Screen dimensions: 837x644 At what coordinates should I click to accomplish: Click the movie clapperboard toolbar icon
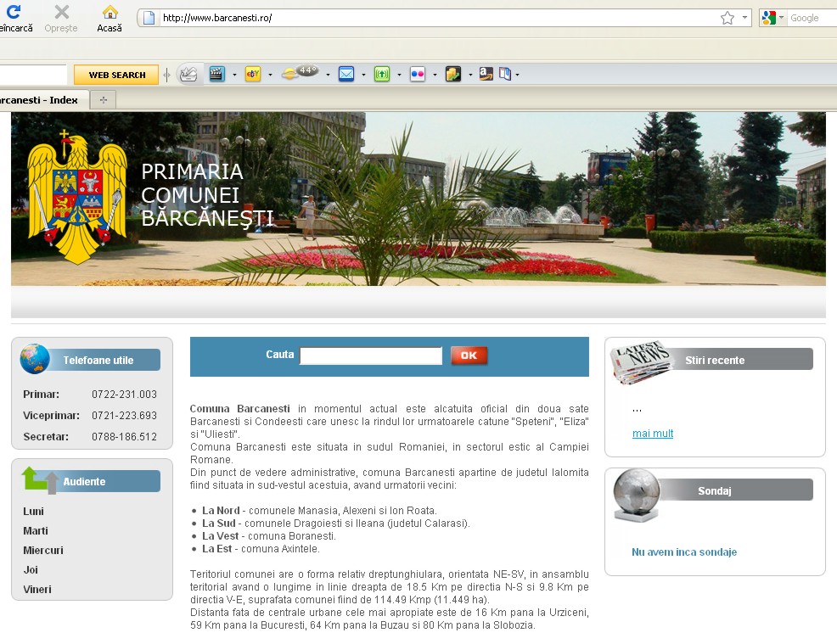(217, 74)
